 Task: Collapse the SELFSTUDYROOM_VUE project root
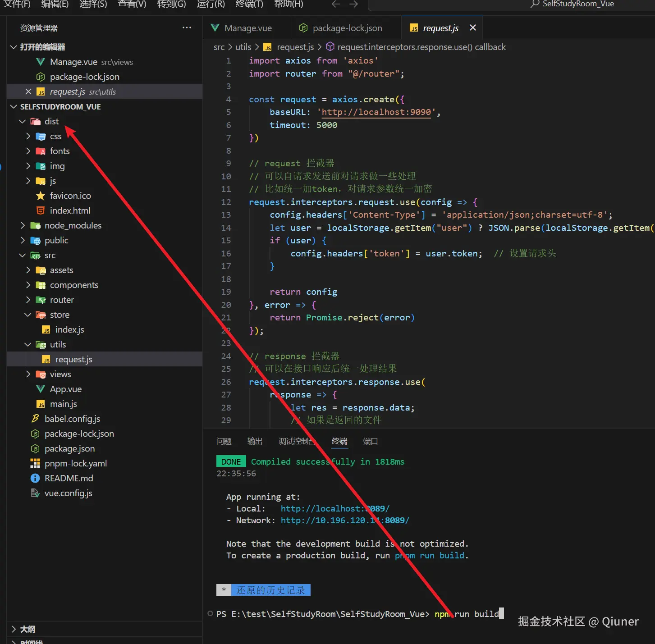point(14,106)
